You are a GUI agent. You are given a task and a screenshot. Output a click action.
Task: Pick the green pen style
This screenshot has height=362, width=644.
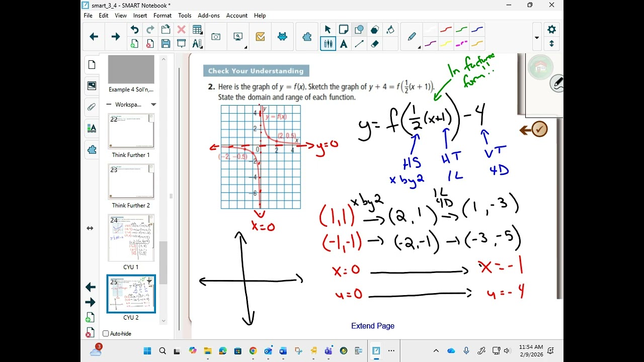[462, 30]
